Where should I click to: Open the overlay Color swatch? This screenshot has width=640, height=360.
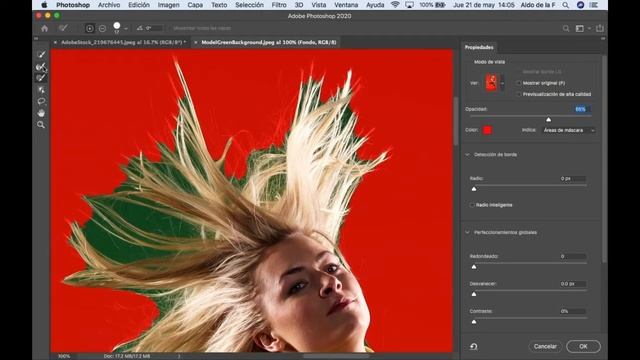pos(487,130)
